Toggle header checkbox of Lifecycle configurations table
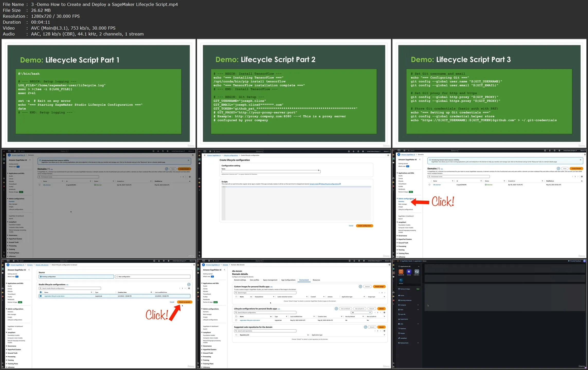 pyautogui.click(x=236, y=317)
